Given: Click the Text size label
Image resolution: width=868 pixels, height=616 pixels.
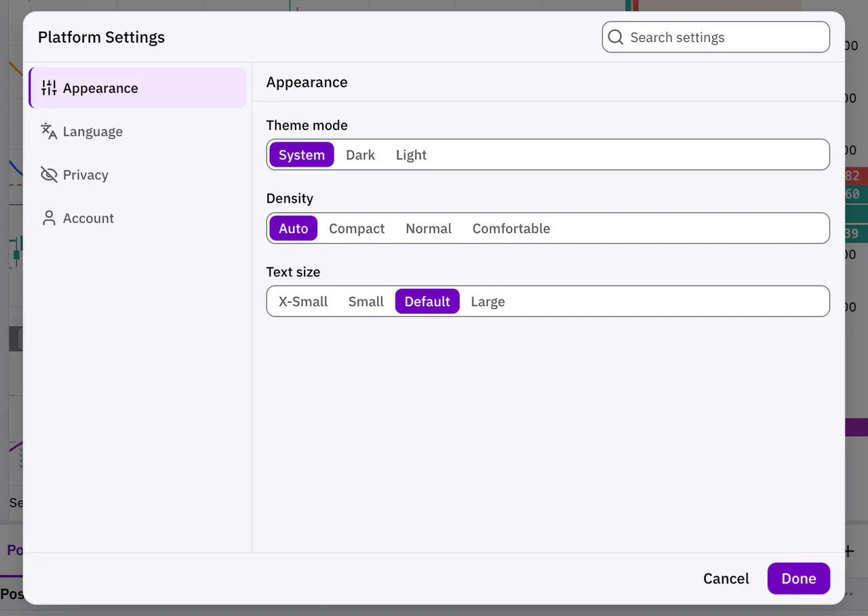Looking at the screenshot, I should coord(293,272).
